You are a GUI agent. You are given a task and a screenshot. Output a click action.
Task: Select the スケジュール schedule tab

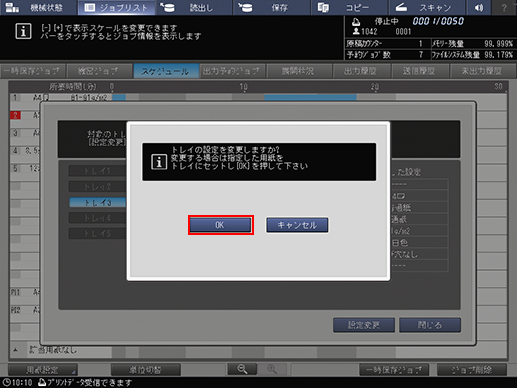click(x=166, y=71)
